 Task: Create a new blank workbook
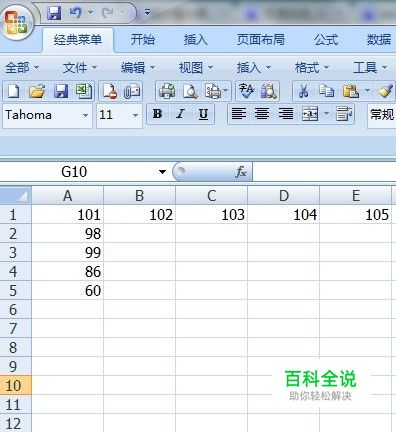[x=13, y=91]
